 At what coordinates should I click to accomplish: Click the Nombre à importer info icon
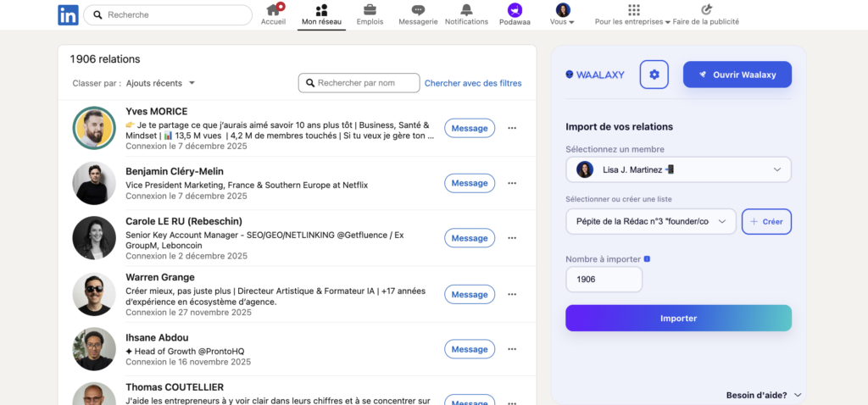[647, 259]
